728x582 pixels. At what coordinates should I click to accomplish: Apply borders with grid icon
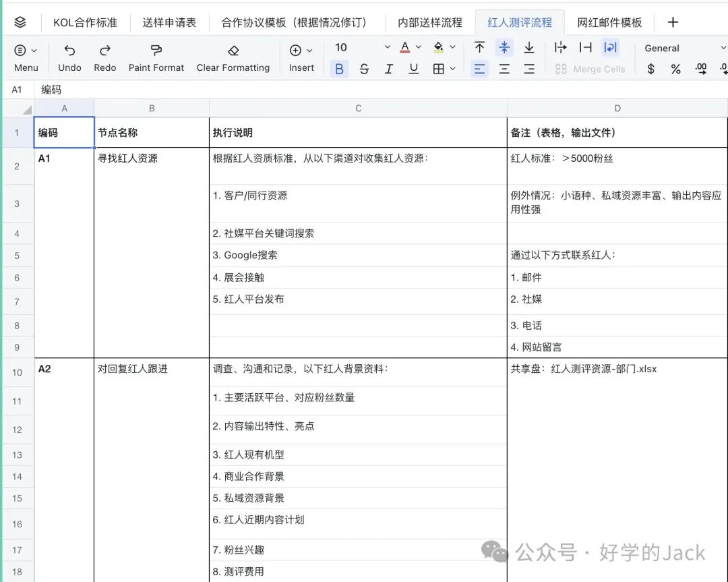click(x=438, y=69)
